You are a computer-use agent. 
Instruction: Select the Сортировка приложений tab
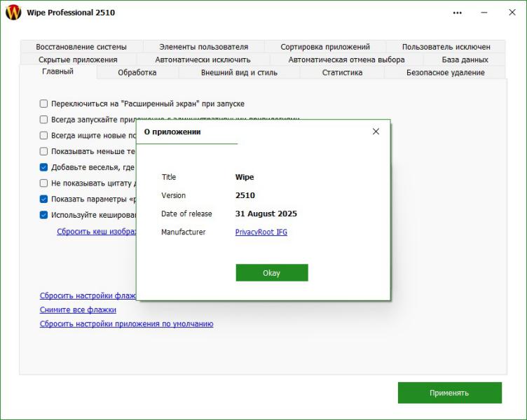(x=325, y=47)
